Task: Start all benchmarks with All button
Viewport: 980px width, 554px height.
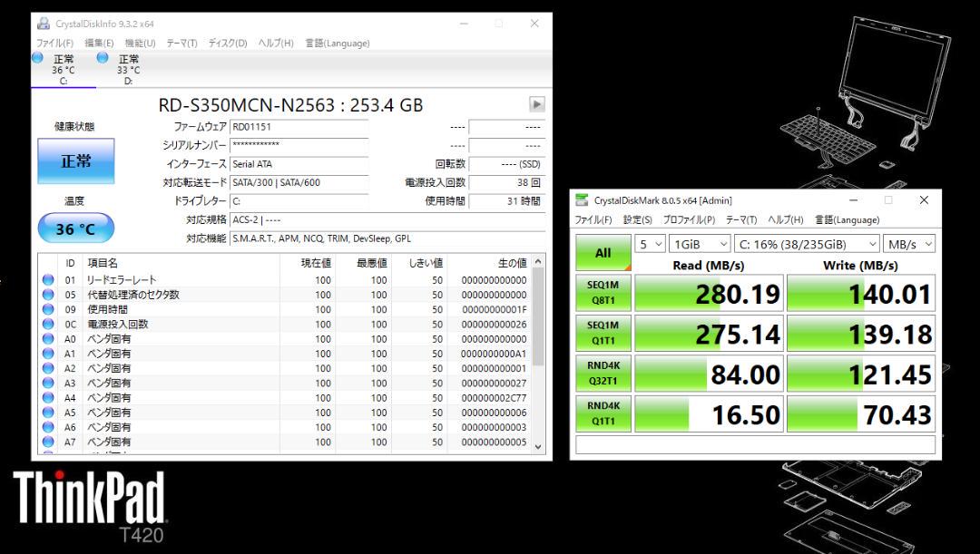Action: (x=603, y=252)
